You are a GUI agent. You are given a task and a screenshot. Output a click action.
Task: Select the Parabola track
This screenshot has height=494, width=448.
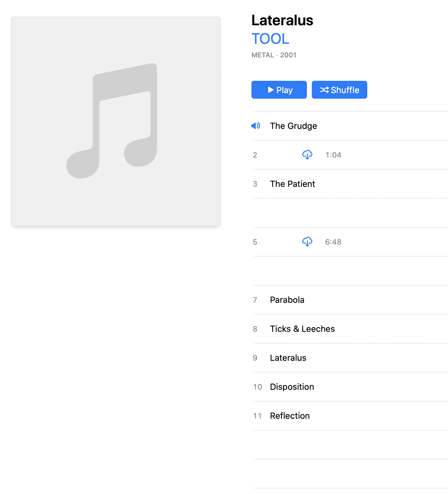[287, 300]
